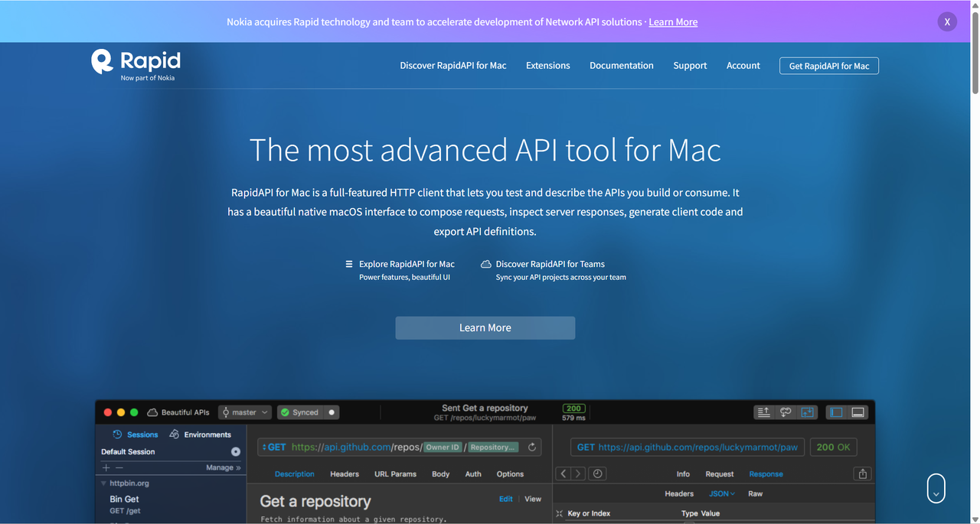
Task: Open the Description tab
Action: (x=295, y=474)
